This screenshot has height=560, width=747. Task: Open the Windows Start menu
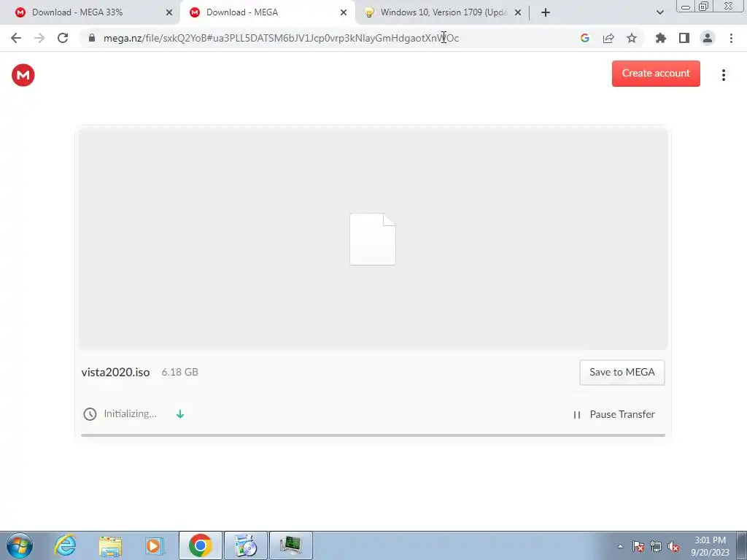(x=20, y=545)
